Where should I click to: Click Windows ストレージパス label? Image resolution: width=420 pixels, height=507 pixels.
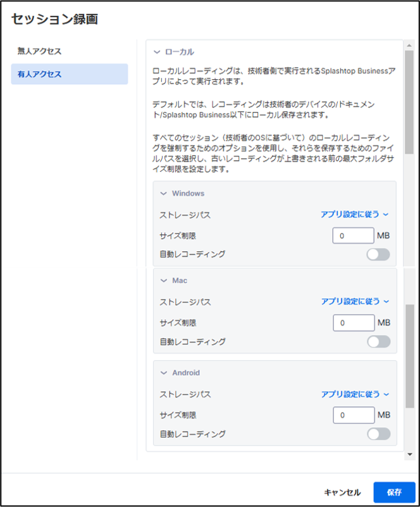[185, 215]
